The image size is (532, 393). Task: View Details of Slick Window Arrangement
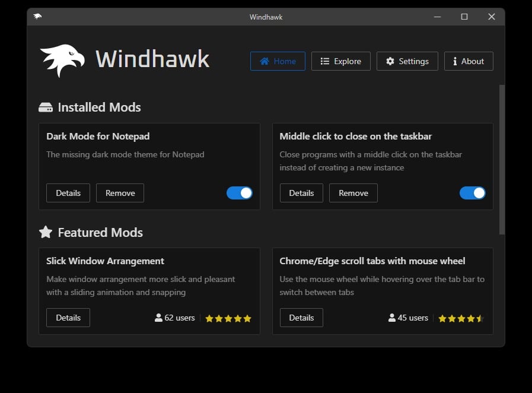pyautogui.click(x=68, y=318)
